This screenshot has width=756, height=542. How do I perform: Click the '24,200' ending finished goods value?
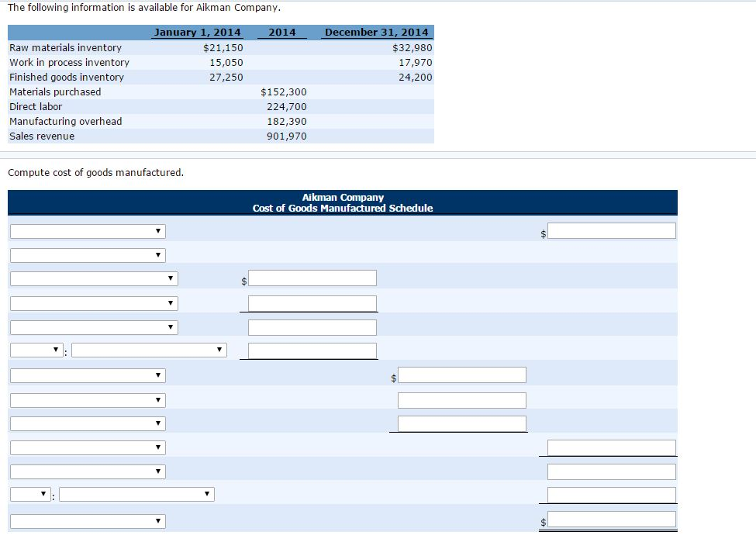416,78
